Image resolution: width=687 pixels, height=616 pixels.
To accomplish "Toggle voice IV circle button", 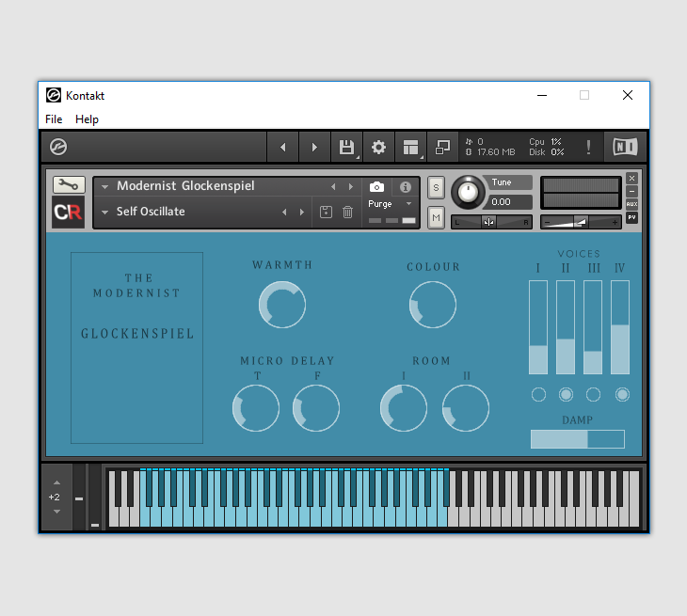I will click(621, 395).
